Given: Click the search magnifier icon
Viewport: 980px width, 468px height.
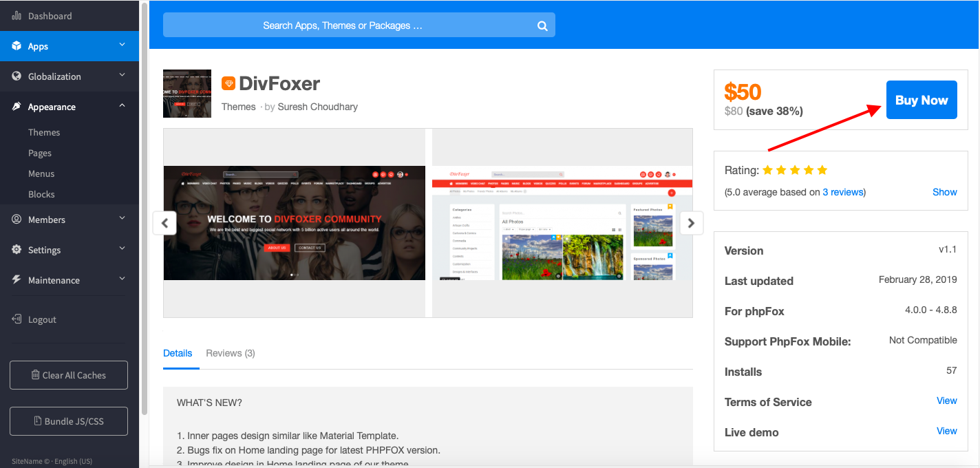Looking at the screenshot, I should [542, 26].
